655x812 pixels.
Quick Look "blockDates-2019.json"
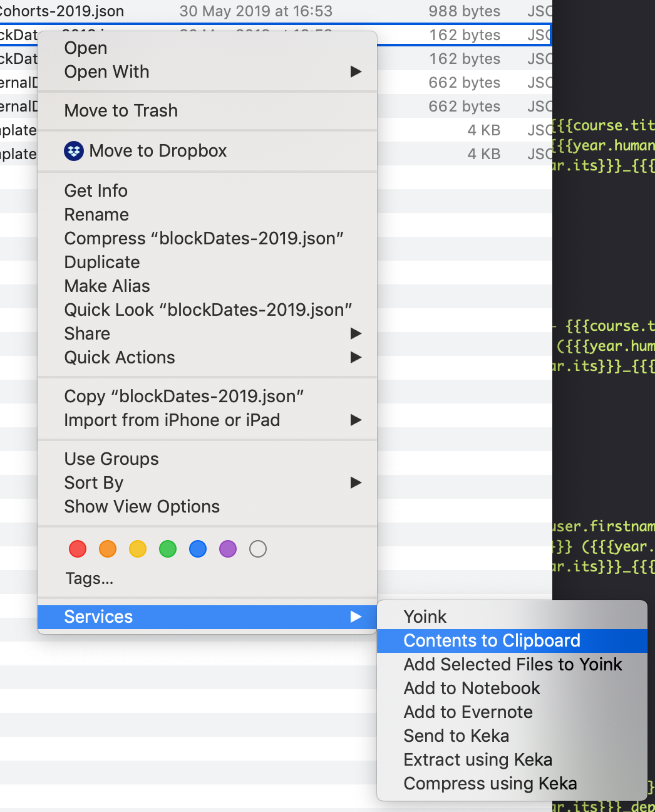pos(207,310)
